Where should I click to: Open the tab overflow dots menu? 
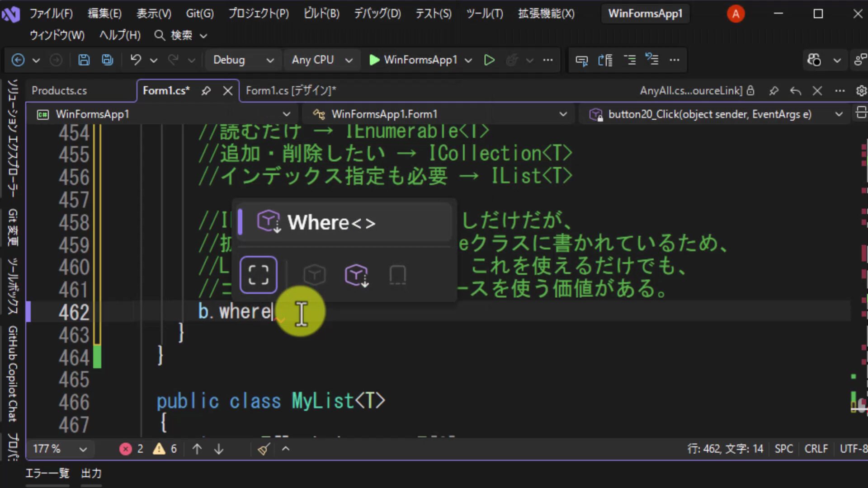pos(840,91)
